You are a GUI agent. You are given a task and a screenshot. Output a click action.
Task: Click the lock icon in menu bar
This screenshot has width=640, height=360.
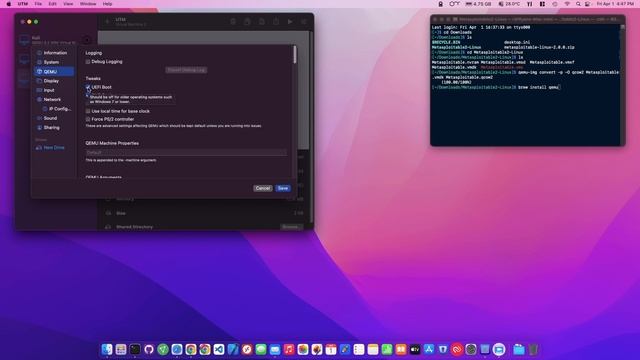click(x=440, y=4)
